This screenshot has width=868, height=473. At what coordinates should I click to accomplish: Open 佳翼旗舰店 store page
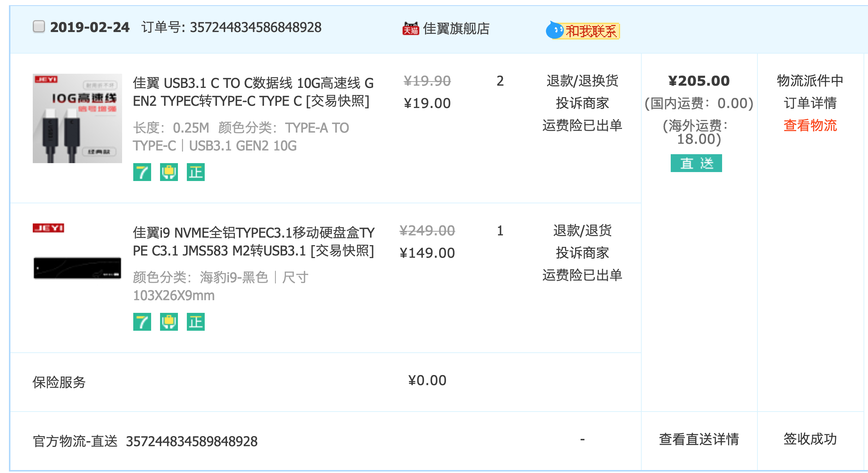(456, 28)
